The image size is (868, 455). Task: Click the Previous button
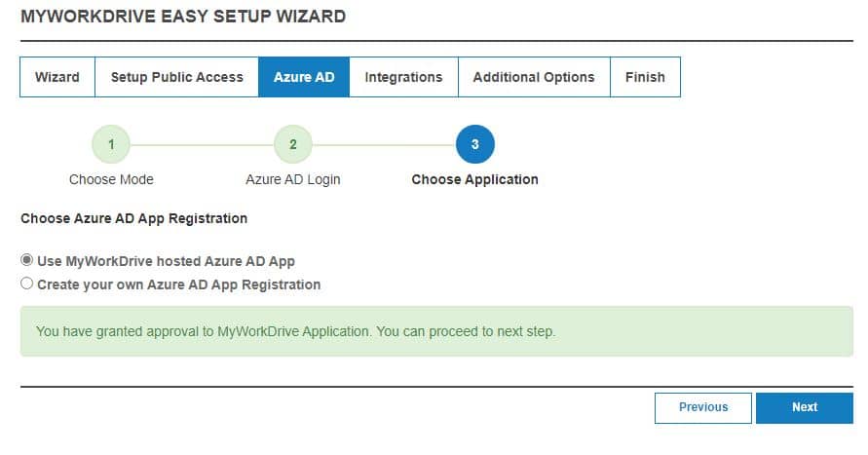point(703,407)
